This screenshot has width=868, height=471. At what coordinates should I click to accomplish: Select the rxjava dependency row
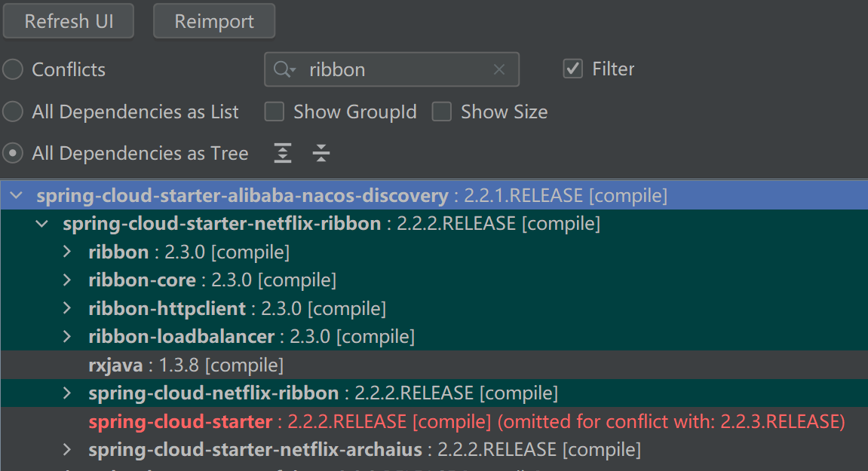(x=186, y=365)
